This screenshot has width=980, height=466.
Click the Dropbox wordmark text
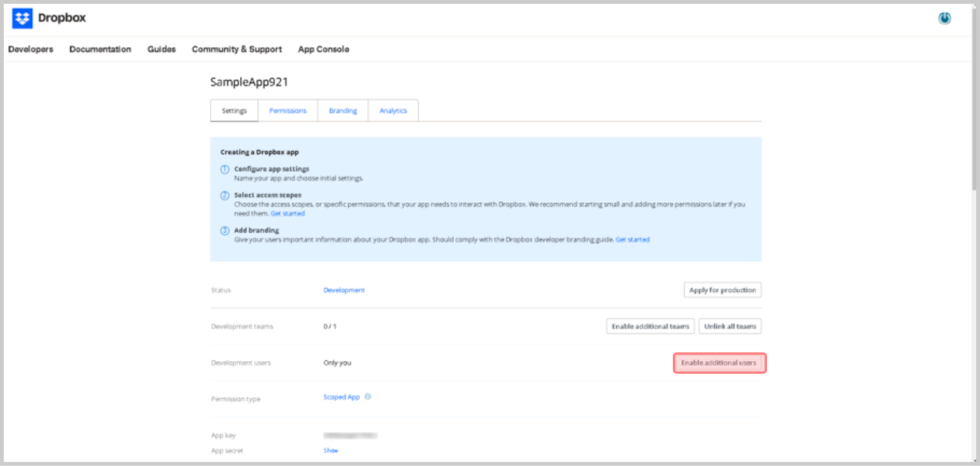62,18
